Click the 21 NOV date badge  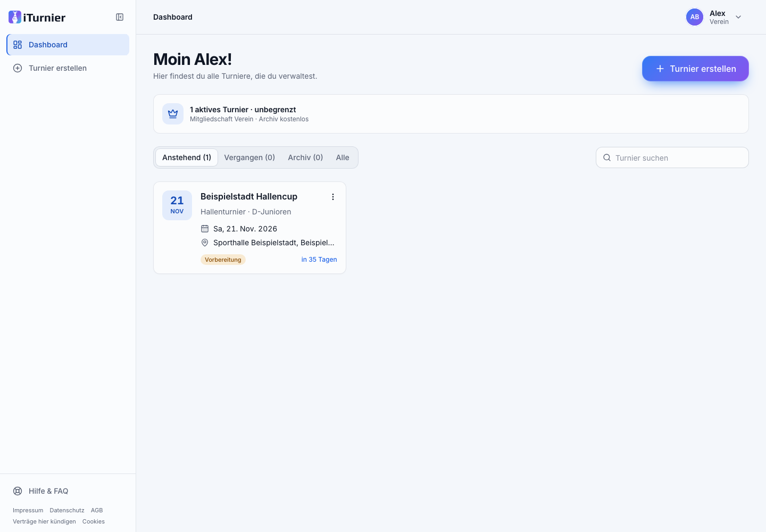coord(177,205)
